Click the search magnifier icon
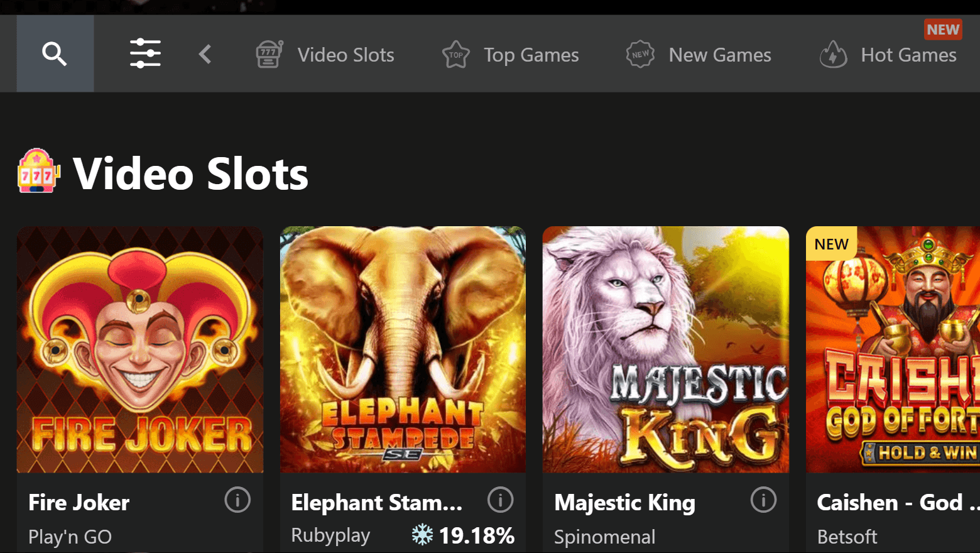 (x=55, y=54)
